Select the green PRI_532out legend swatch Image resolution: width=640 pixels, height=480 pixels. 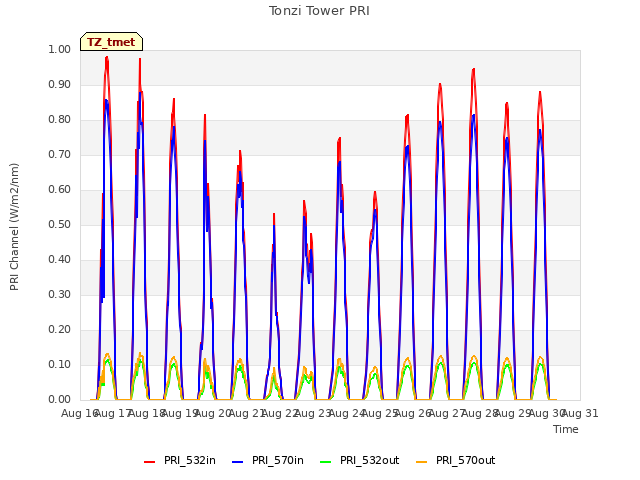[x=326, y=462]
